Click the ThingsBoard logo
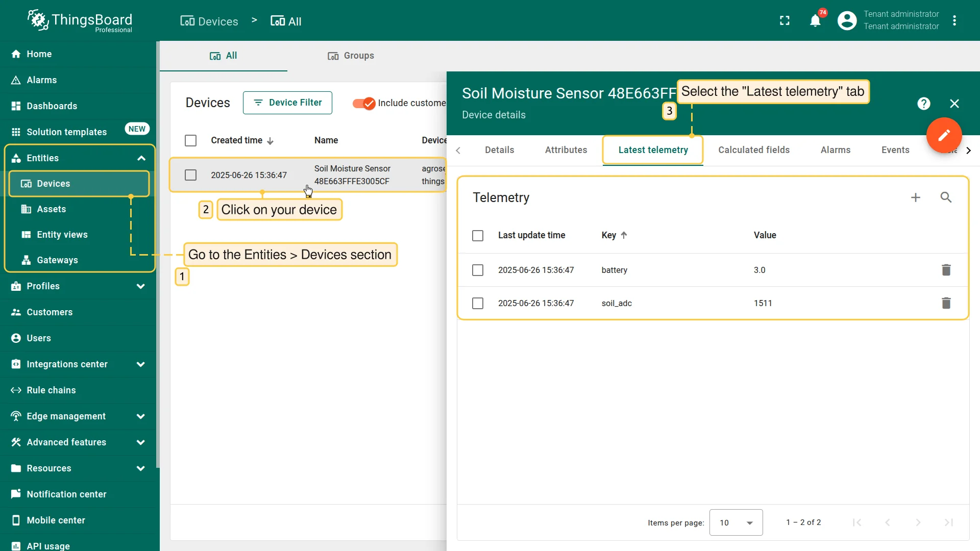 tap(80, 20)
